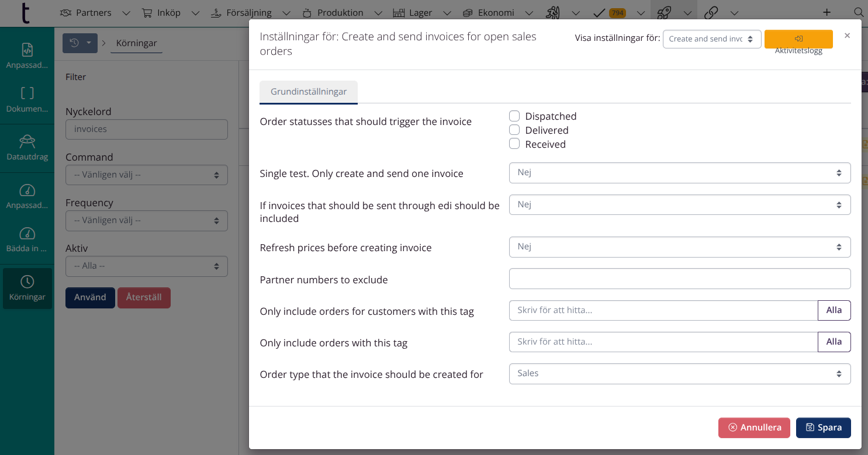
Task: Open the link chain icon menu
Action: point(711,12)
